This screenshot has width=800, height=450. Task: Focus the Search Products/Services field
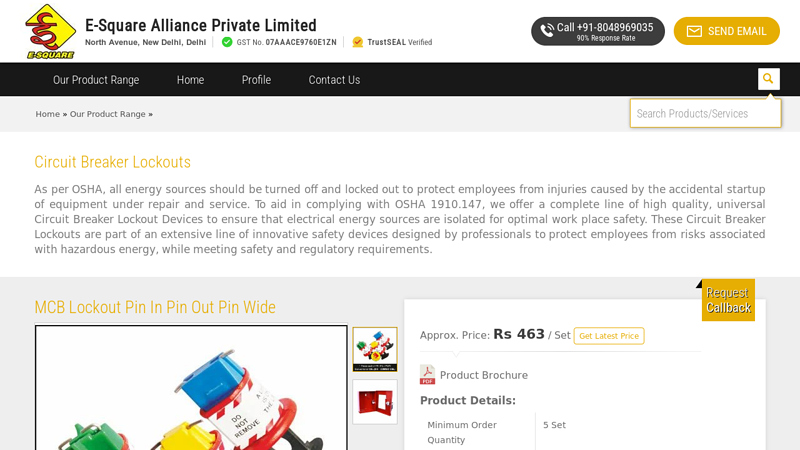pos(705,113)
